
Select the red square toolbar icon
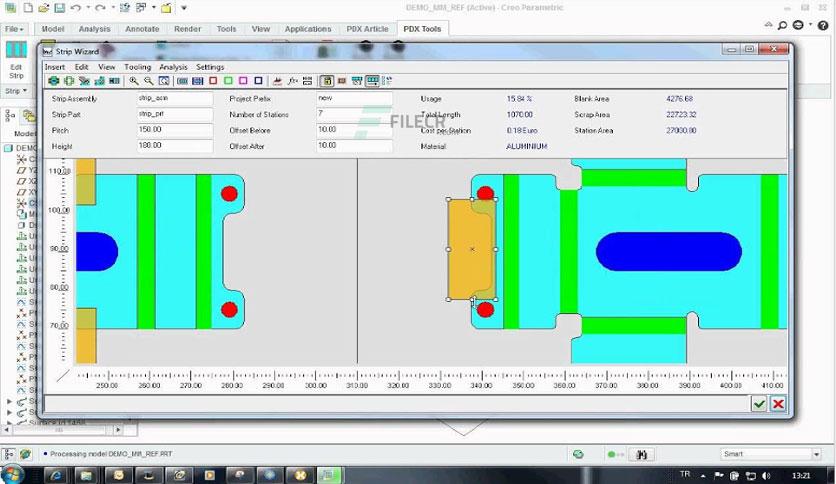click(x=213, y=81)
